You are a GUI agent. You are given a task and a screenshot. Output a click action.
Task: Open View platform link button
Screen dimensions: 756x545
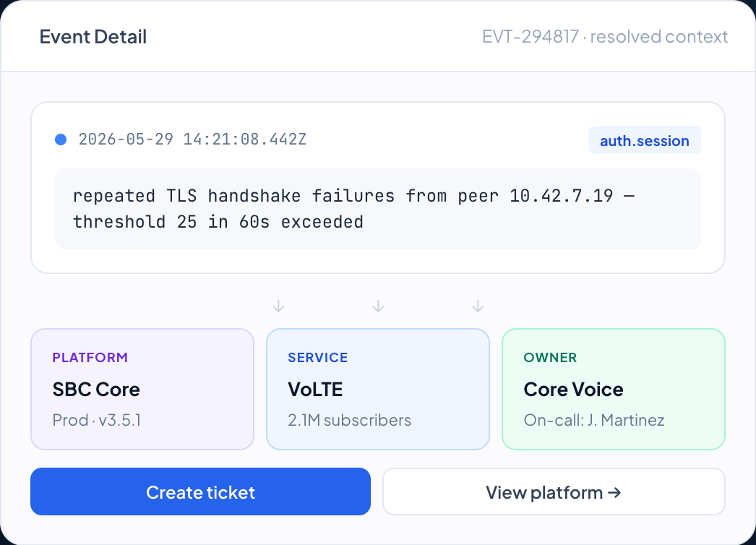554,492
